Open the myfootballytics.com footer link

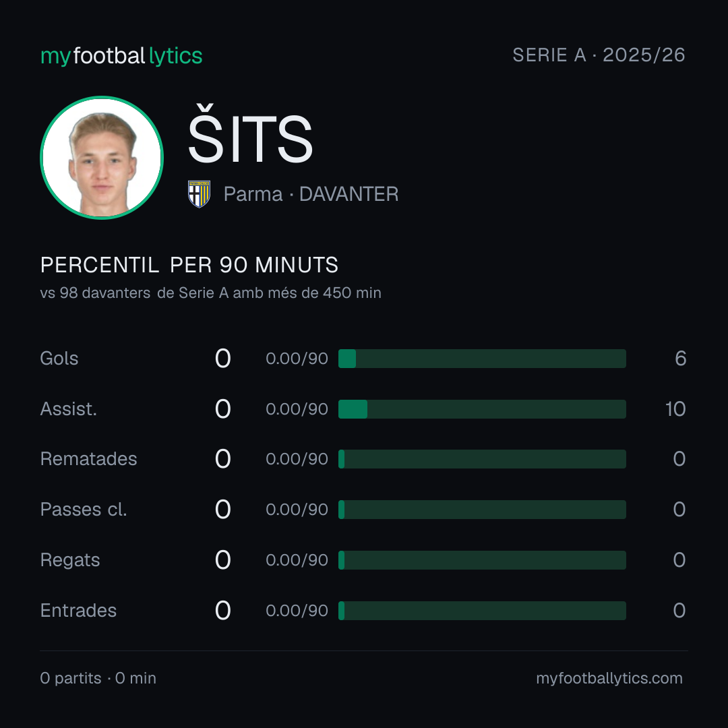click(609, 678)
